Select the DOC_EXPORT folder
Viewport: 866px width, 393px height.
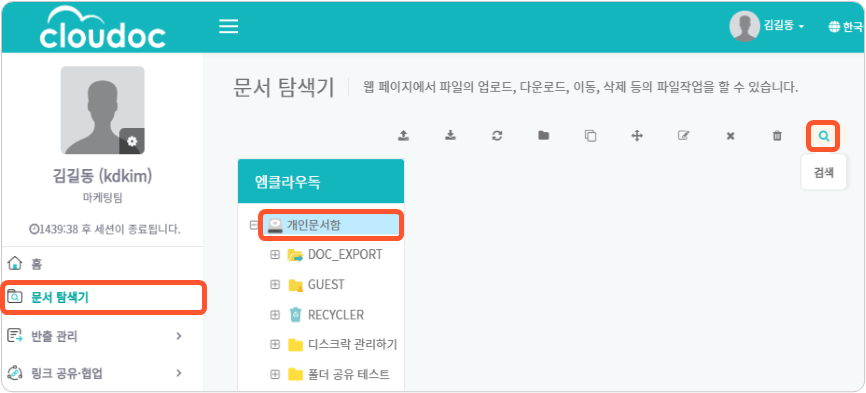coord(335,254)
